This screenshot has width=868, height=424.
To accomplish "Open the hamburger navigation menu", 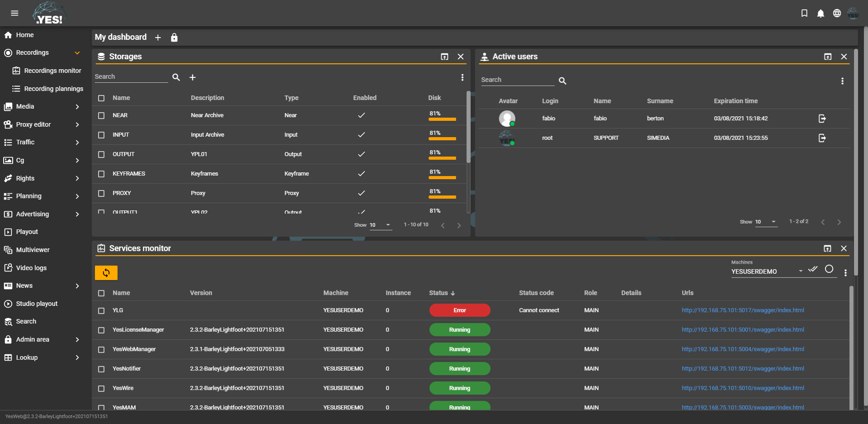I will (x=14, y=13).
